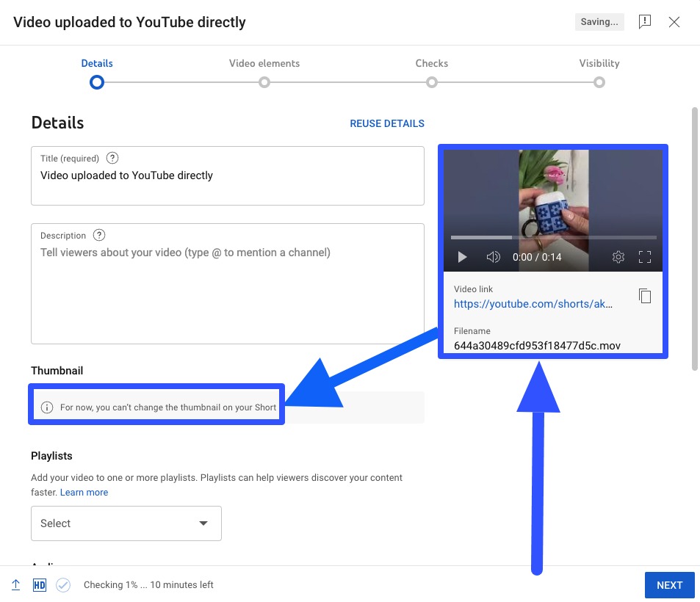Viewport: 700px width, 602px height.
Task: Click the copyright check status circle icon
Action: tap(63, 584)
